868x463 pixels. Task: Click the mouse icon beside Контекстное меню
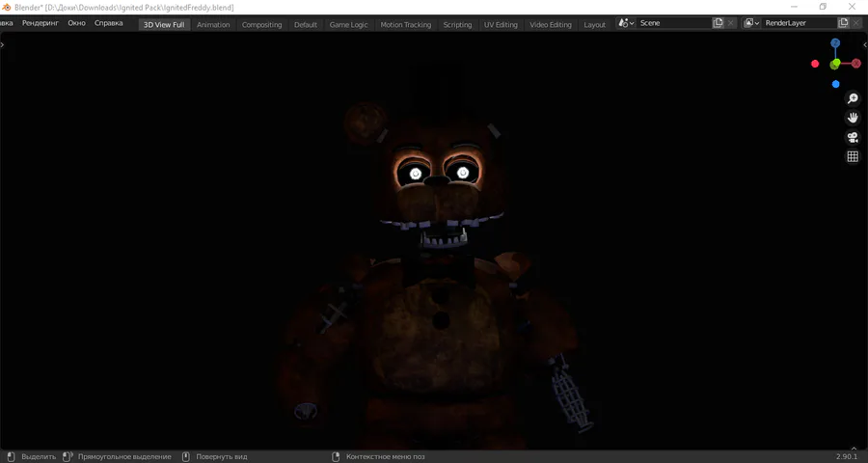336,457
